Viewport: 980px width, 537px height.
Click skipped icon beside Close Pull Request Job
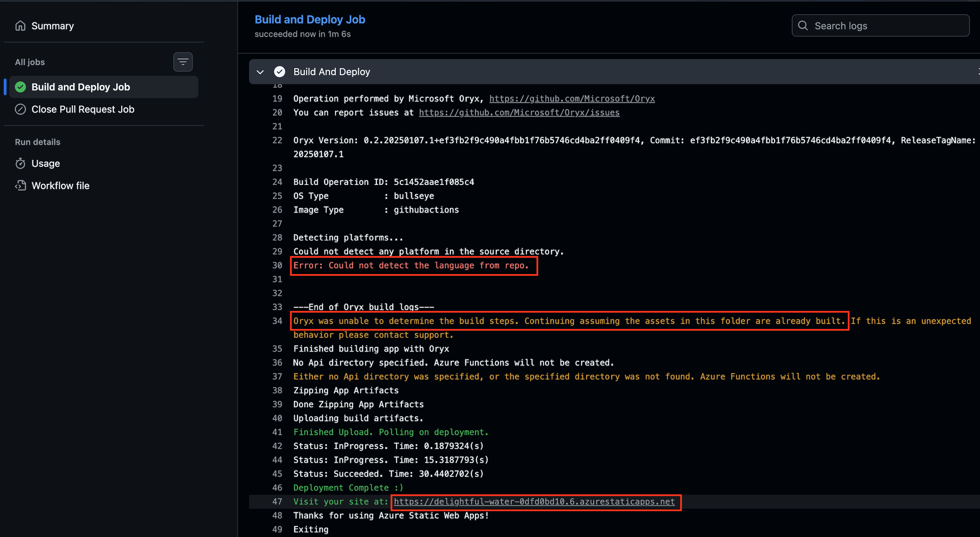click(x=20, y=109)
